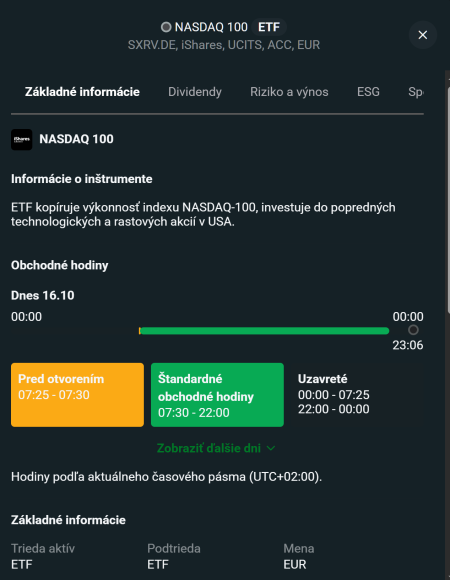Click the ETF badge in the header
This screenshot has width=450, height=580.
pyautogui.click(x=269, y=27)
